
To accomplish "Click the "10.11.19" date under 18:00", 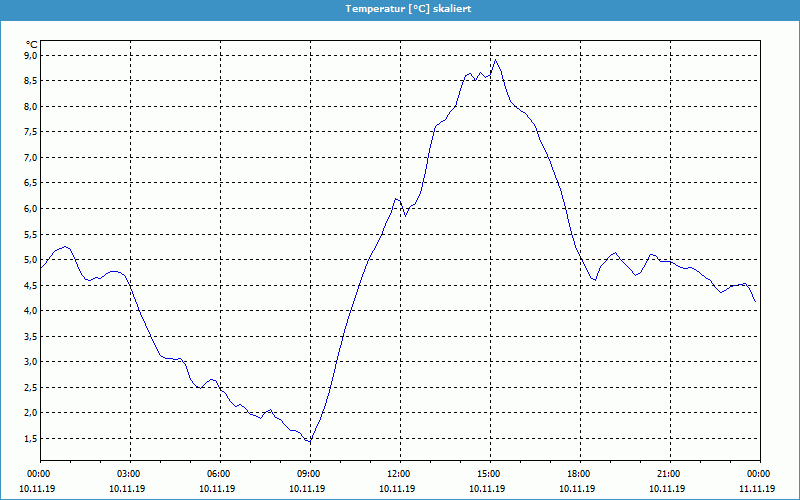I will pos(577,488).
